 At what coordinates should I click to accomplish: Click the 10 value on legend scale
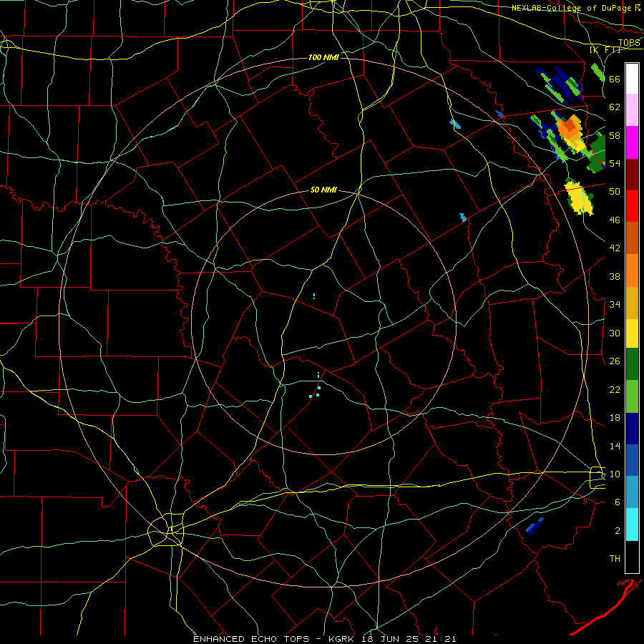(615, 474)
